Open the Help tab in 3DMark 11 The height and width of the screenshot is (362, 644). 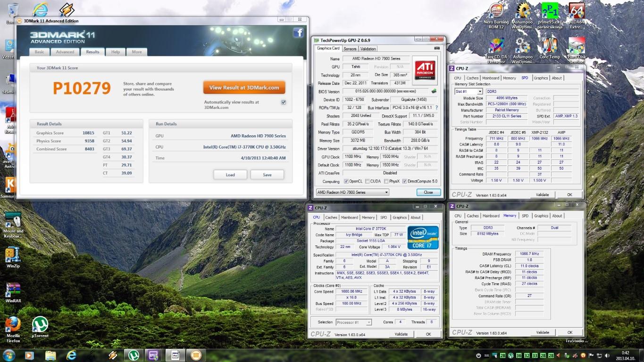pos(116,52)
